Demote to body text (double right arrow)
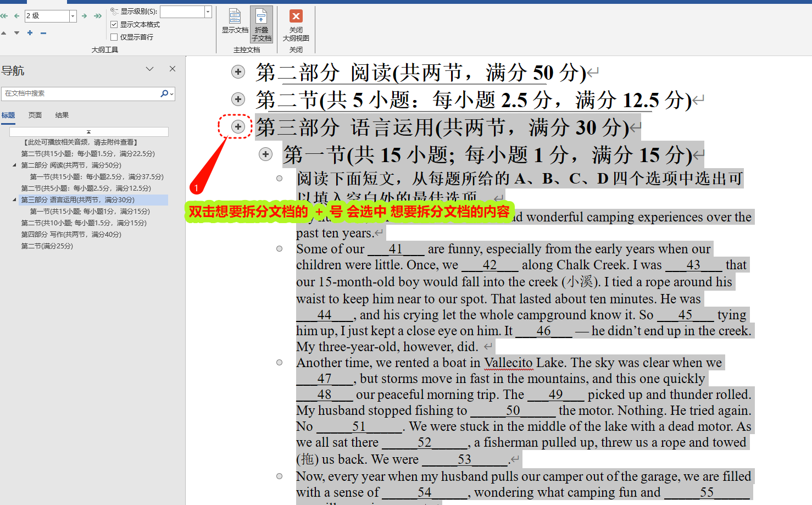This screenshot has height=505, width=812. (98, 16)
